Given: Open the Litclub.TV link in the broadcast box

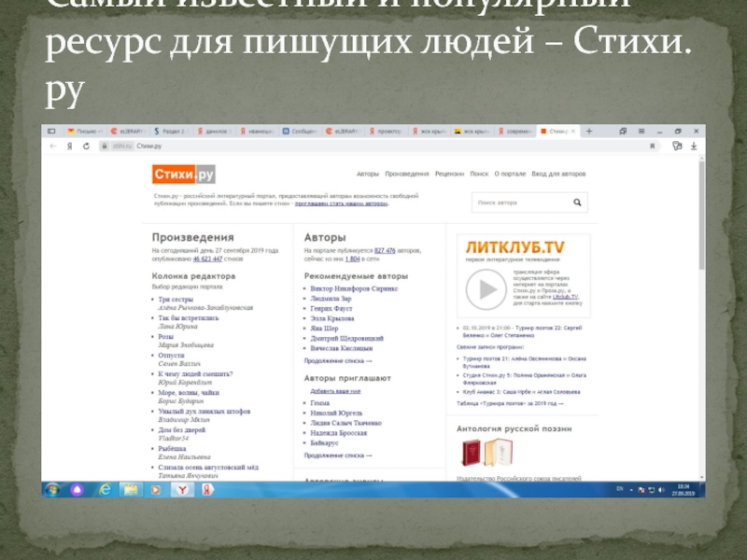Looking at the screenshot, I should (x=565, y=297).
